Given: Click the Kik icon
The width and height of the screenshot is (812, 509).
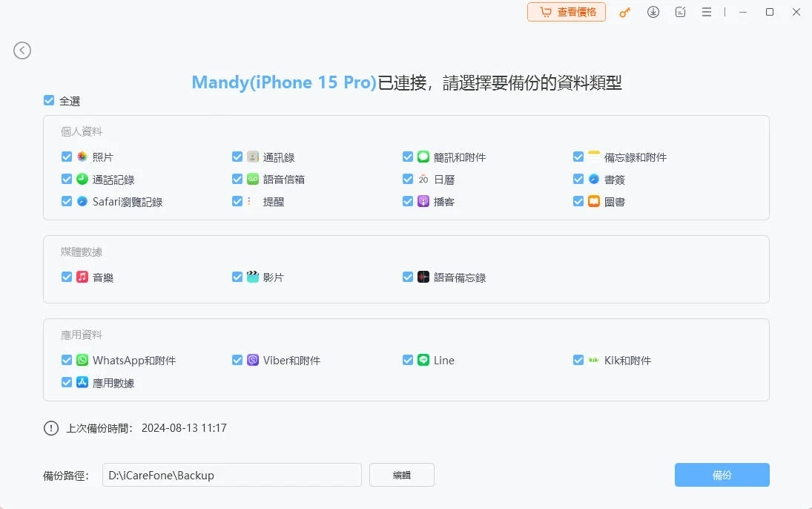Looking at the screenshot, I should (594, 360).
